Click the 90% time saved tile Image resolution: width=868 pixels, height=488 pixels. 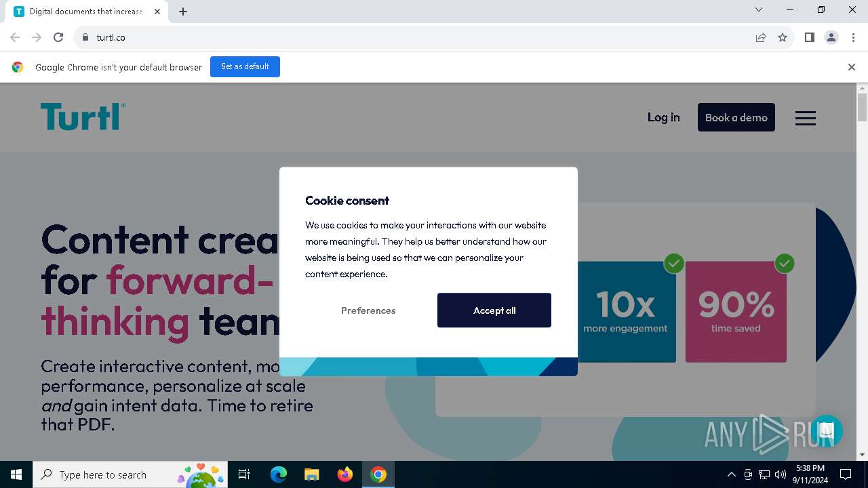coord(736,312)
